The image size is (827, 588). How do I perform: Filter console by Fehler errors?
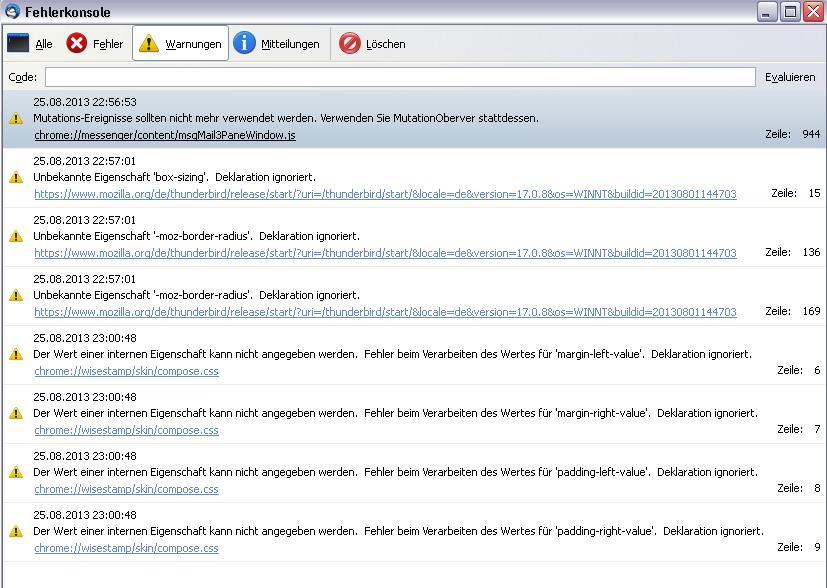coord(95,44)
